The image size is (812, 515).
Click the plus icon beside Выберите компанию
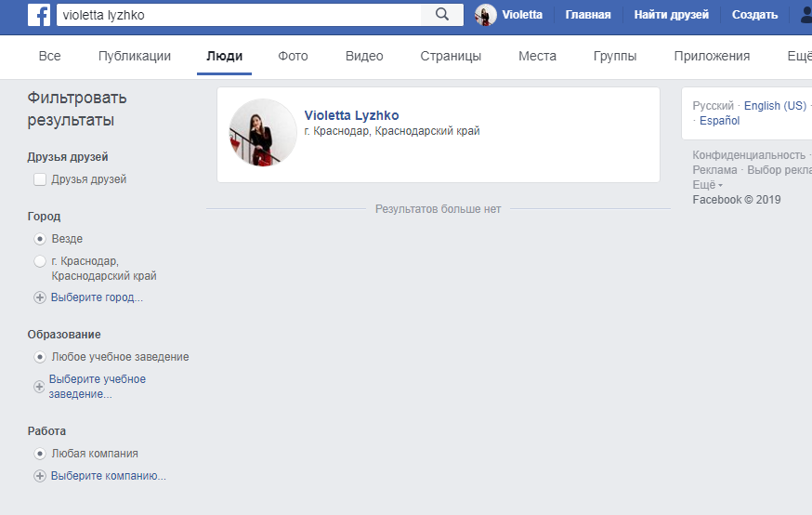point(39,476)
